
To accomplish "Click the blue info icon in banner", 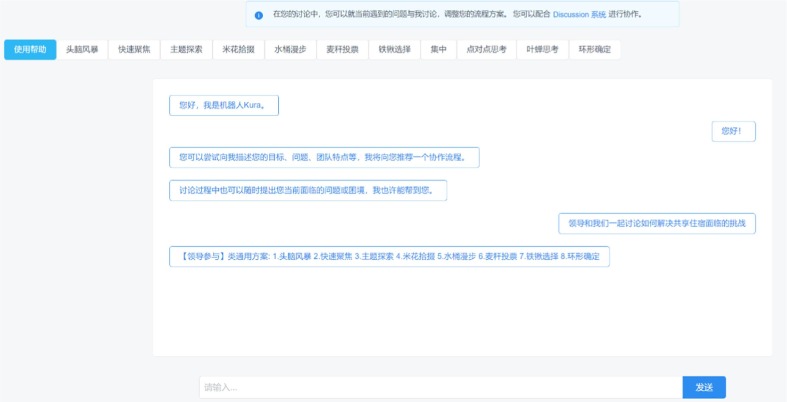I will tap(259, 15).
